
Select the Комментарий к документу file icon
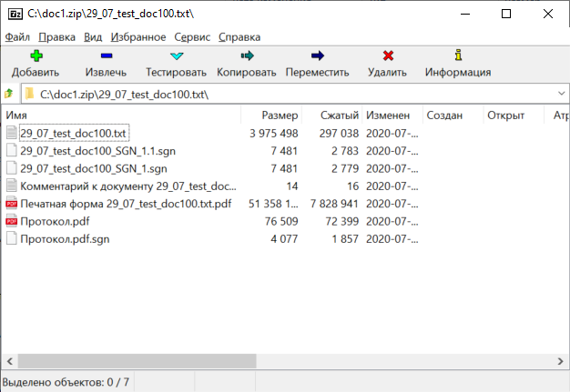pos(12,186)
